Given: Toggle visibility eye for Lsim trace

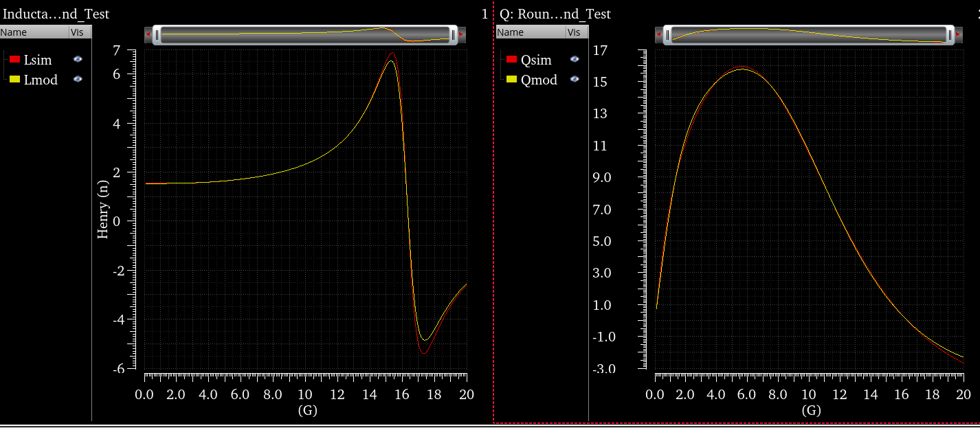Looking at the screenshot, I should [x=78, y=60].
